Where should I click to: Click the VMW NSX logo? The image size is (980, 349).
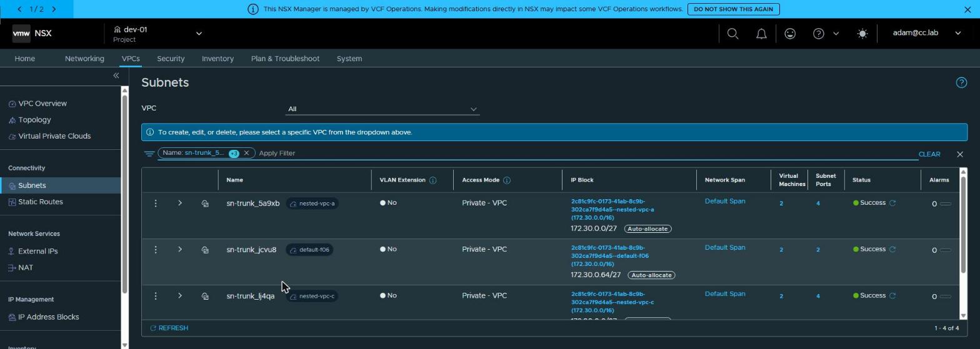click(32, 34)
